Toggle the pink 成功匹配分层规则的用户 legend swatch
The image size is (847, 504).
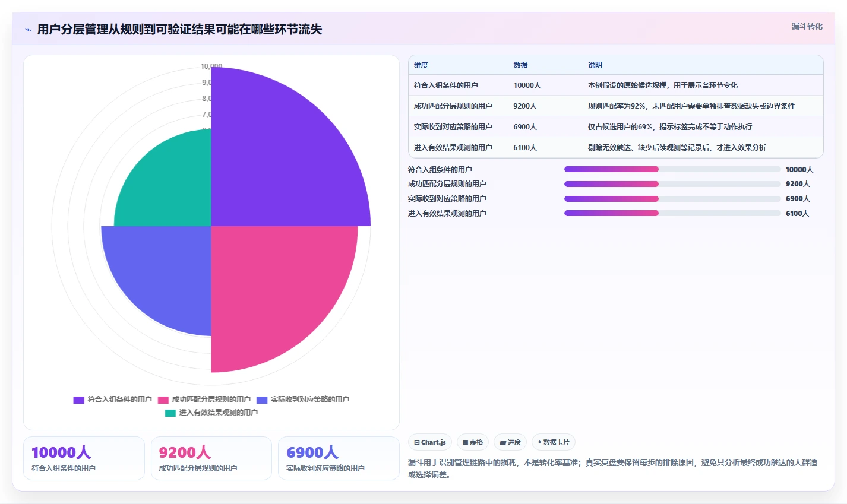click(163, 400)
